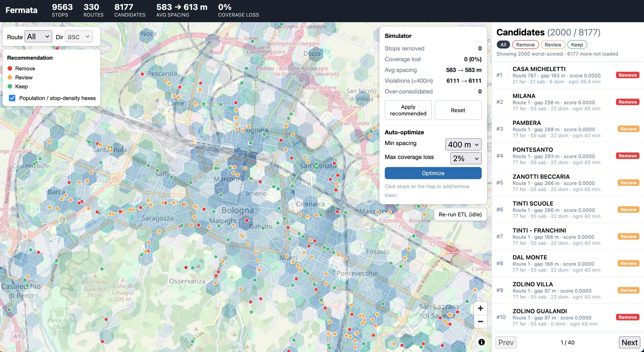The height and width of the screenshot is (352, 644).
Task: Click the Violations (<400m) row
Action: pos(433,81)
